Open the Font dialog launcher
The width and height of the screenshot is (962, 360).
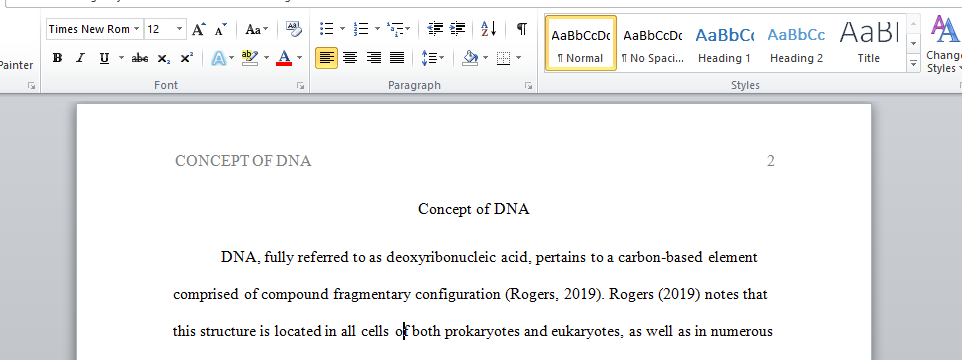(301, 86)
